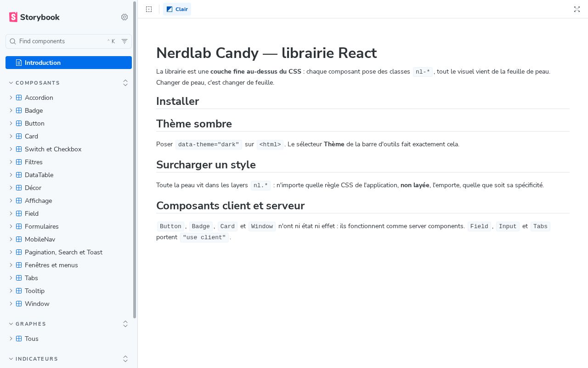Open the Window tree item
Viewport: 588px width, 368px height.
click(68, 304)
